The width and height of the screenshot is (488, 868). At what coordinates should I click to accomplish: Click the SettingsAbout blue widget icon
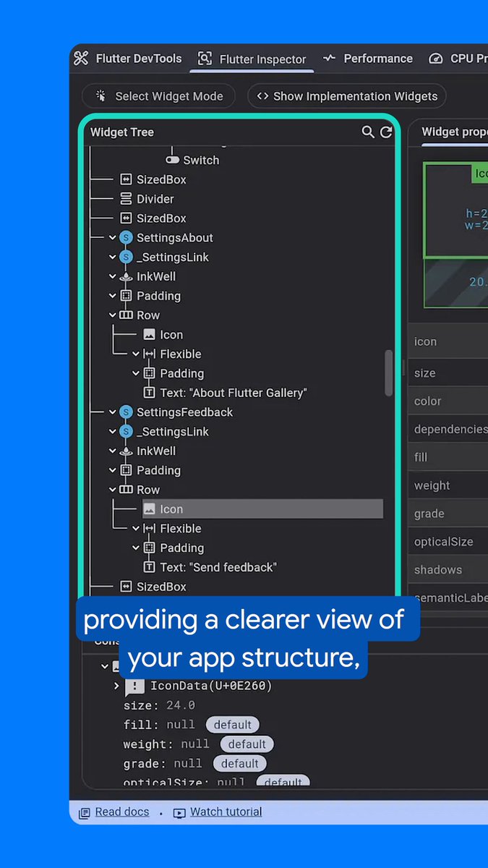click(126, 237)
